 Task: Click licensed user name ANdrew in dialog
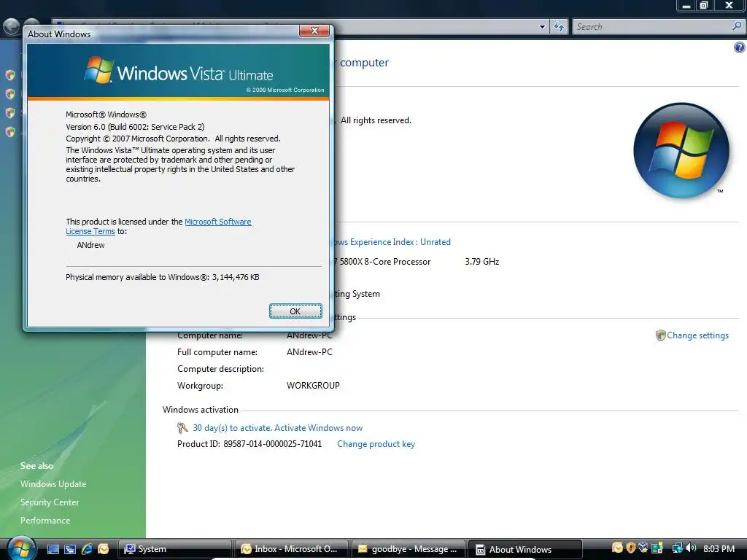click(90, 245)
